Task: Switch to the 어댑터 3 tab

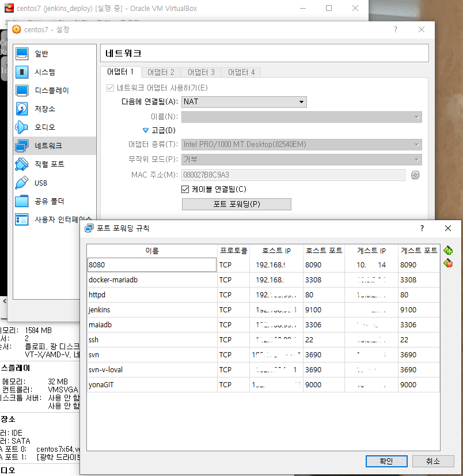Action: coord(201,72)
